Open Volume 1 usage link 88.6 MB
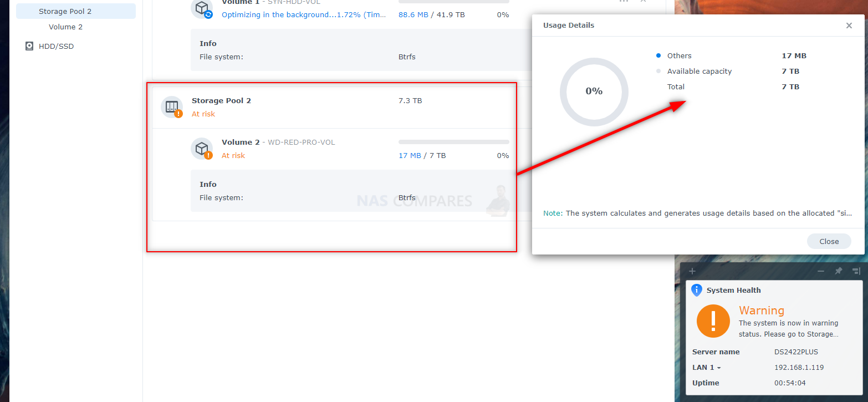 point(413,14)
